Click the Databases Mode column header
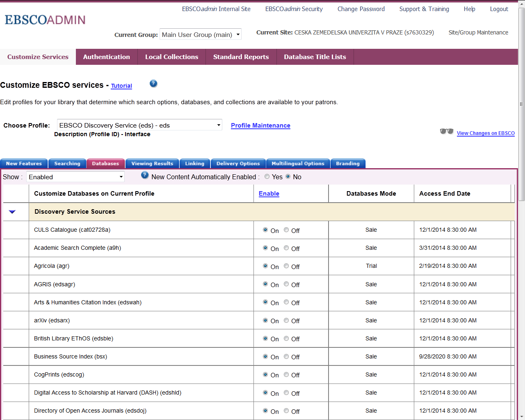Image resolution: width=525 pixels, height=420 pixels. pyautogui.click(x=371, y=194)
